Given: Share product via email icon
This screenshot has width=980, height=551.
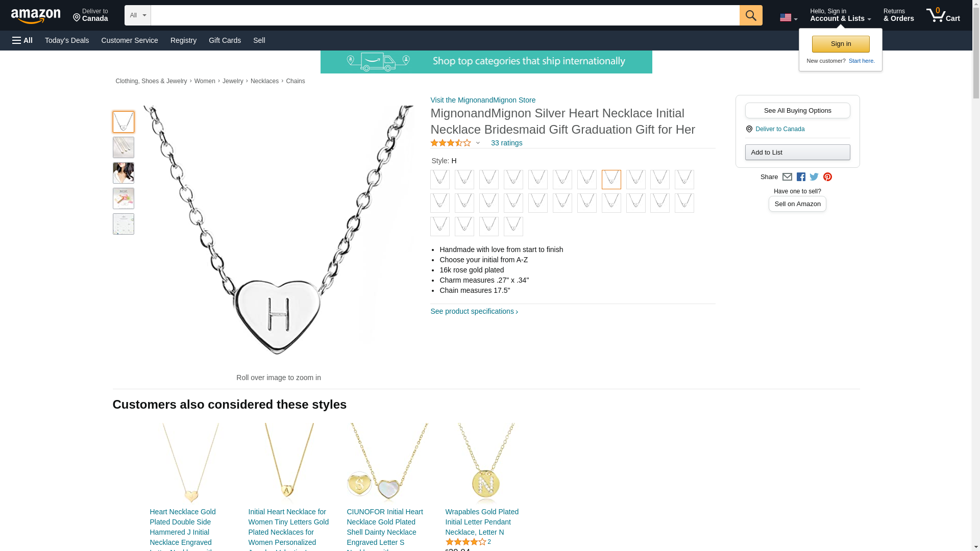Looking at the screenshot, I should click(787, 177).
